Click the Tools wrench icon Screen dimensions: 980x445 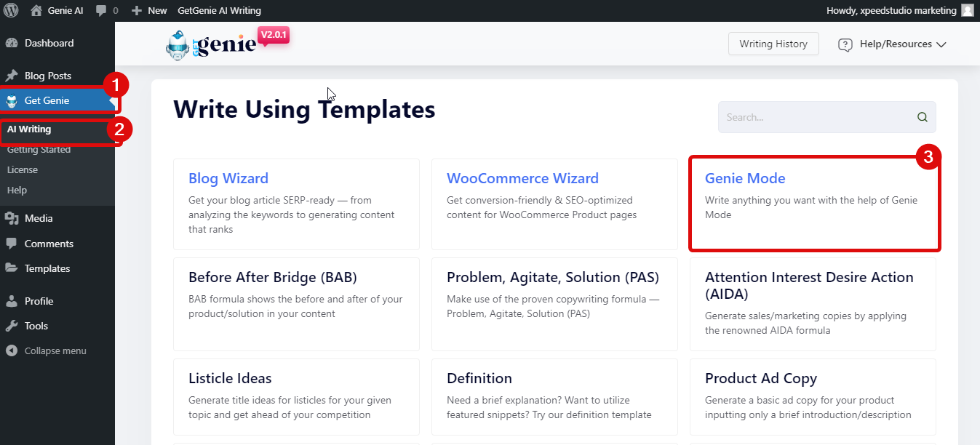tap(12, 326)
